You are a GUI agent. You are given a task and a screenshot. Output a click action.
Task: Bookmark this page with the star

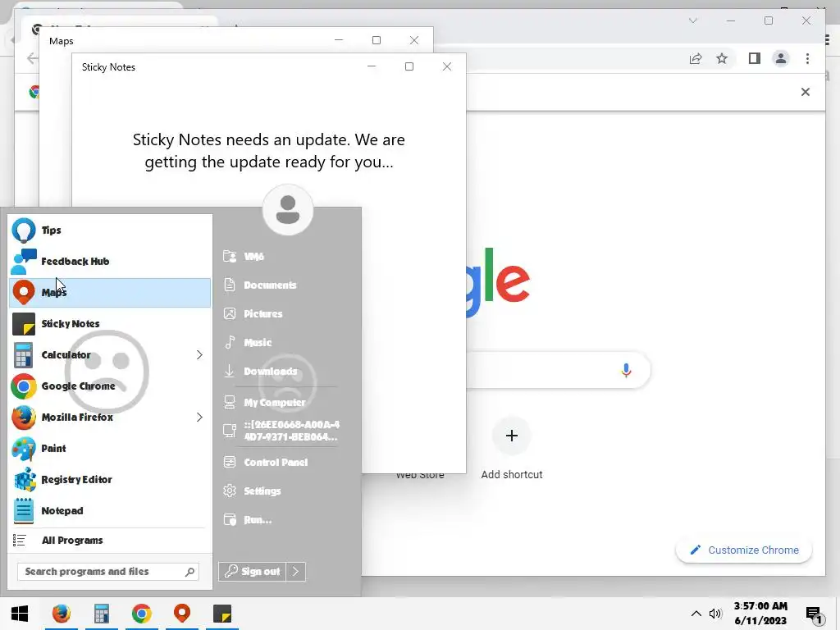pos(722,58)
